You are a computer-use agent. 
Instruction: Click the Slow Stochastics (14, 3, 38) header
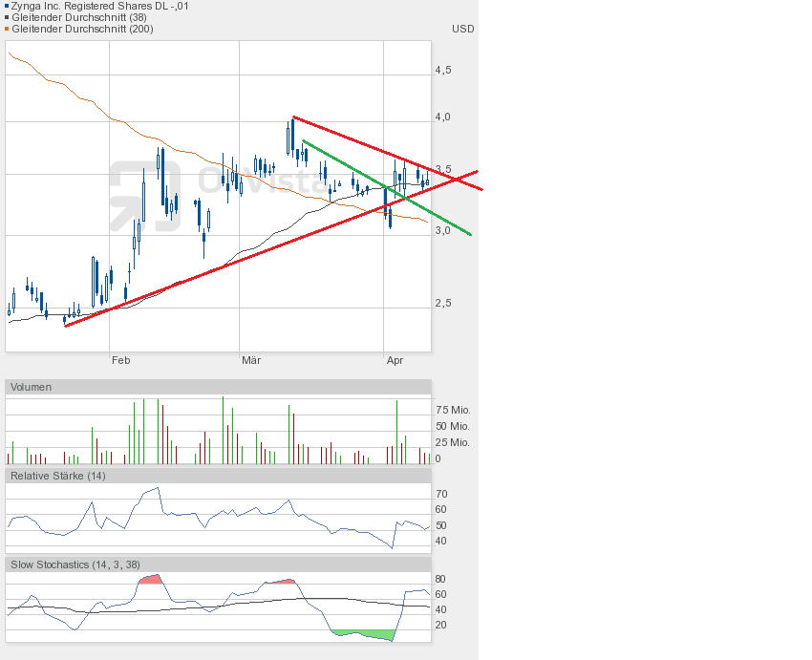pos(75,564)
